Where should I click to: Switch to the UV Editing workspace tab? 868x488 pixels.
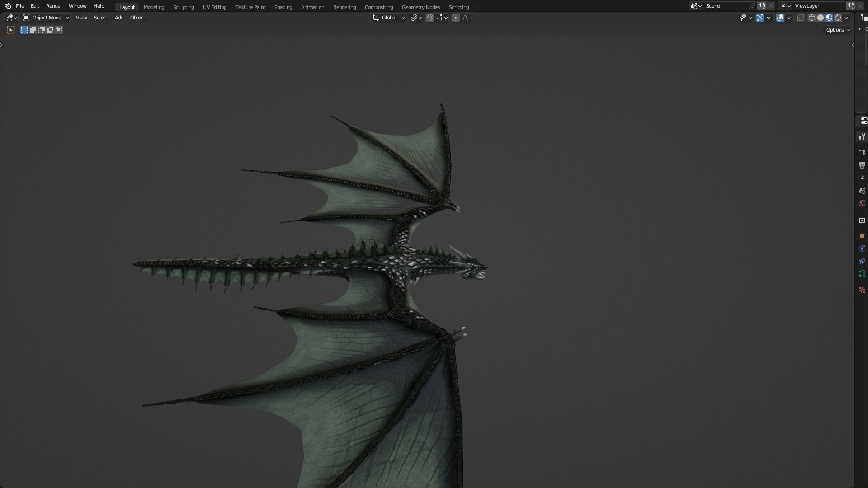[x=214, y=7]
